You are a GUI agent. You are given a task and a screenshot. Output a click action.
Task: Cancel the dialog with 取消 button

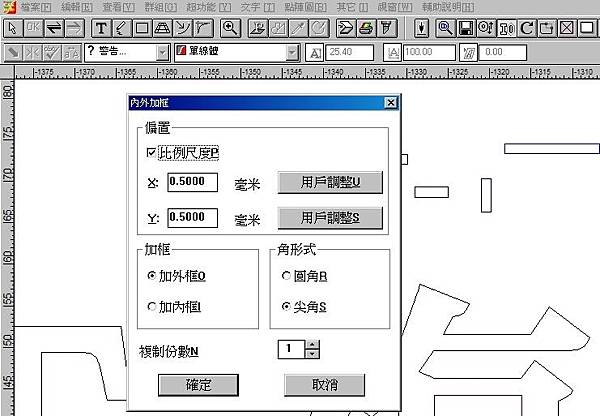324,385
